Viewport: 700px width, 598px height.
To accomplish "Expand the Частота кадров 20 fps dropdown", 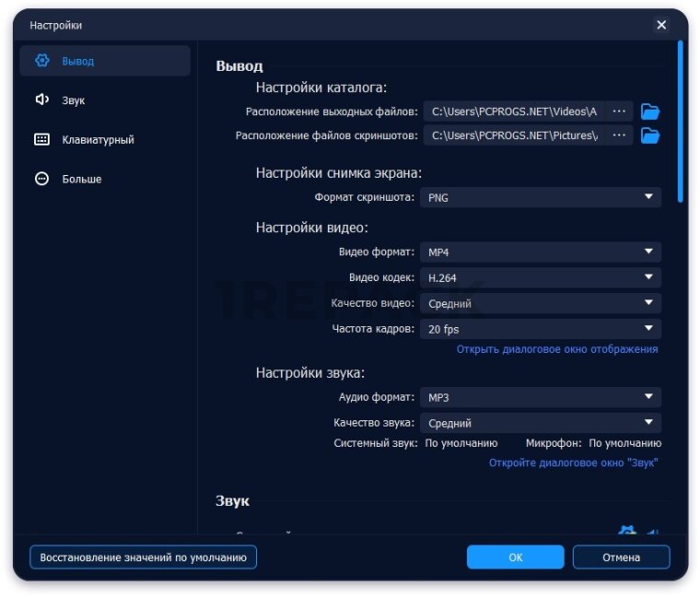I will pyautogui.click(x=541, y=329).
